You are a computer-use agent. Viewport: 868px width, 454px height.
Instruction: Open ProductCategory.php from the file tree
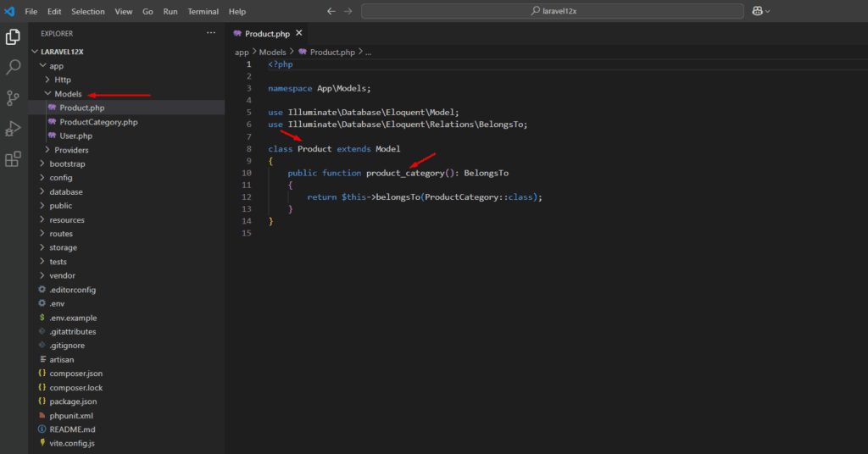point(98,122)
